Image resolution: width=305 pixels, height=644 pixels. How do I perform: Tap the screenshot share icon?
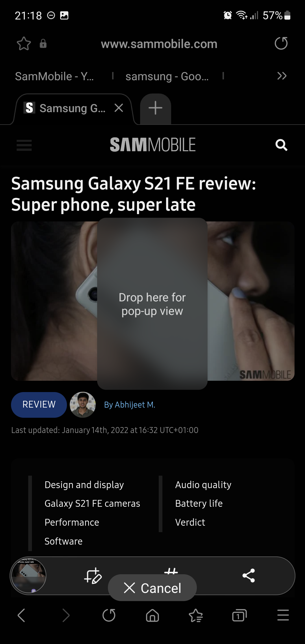click(x=249, y=575)
